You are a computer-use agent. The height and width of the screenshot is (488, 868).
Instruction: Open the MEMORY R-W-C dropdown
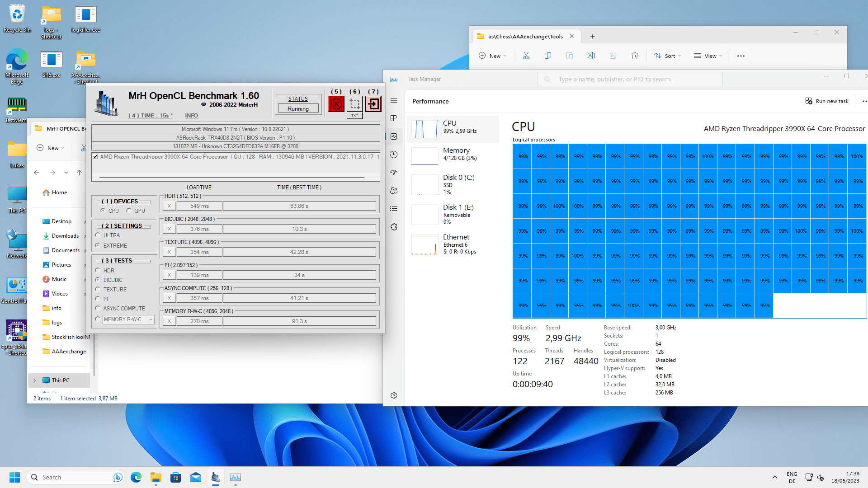129,319
